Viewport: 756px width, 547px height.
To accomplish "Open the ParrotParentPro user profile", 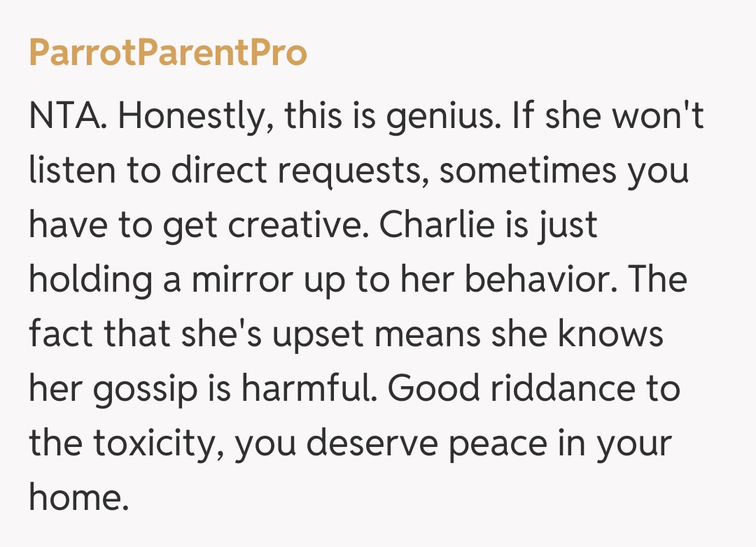I will pyautogui.click(x=168, y=53).
